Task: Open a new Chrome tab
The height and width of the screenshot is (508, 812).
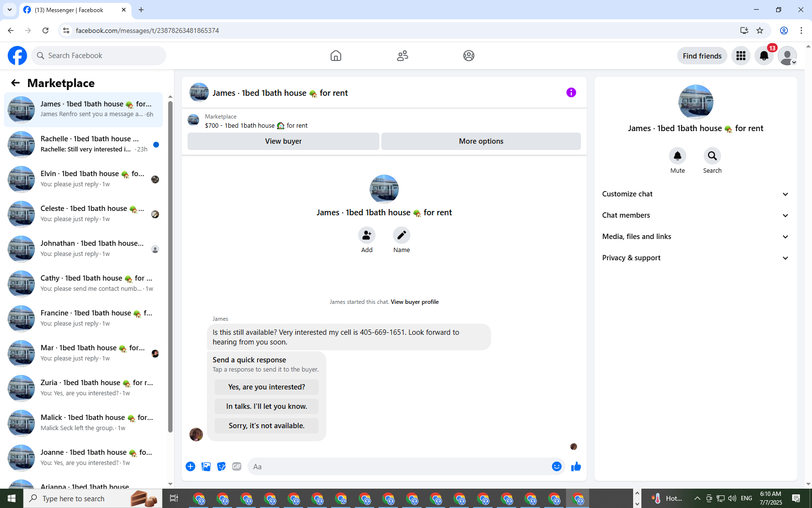Action: click(141, 10)
